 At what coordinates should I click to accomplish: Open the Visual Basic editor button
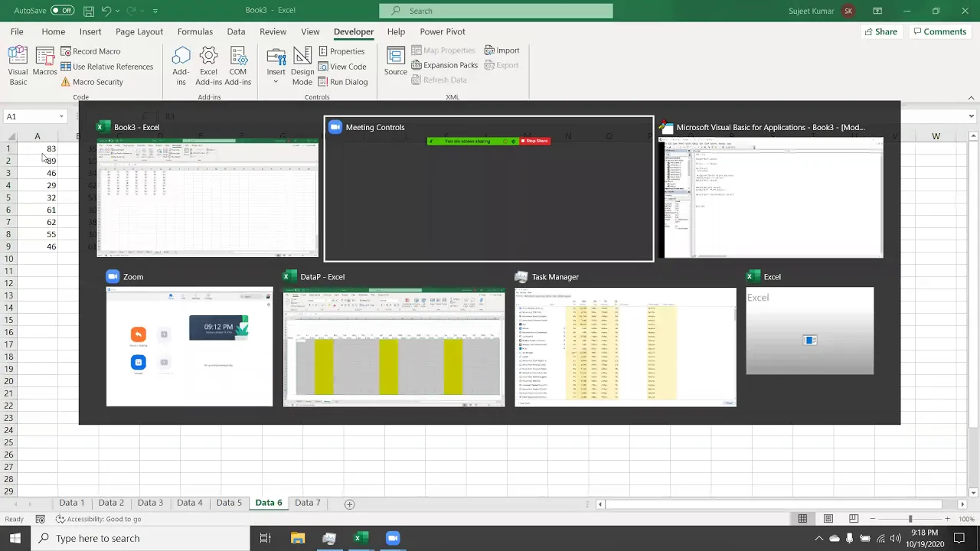tap(18, 66)
